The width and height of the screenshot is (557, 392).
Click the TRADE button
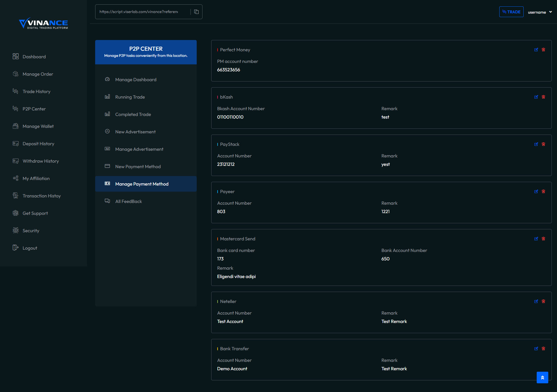[x=511, y=12]
